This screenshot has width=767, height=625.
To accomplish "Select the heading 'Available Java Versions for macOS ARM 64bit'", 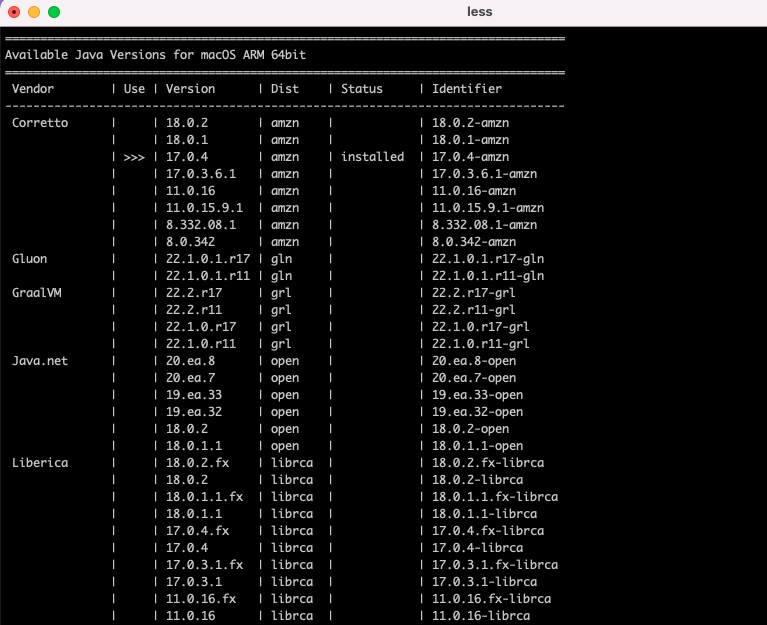I will (156, 55).
